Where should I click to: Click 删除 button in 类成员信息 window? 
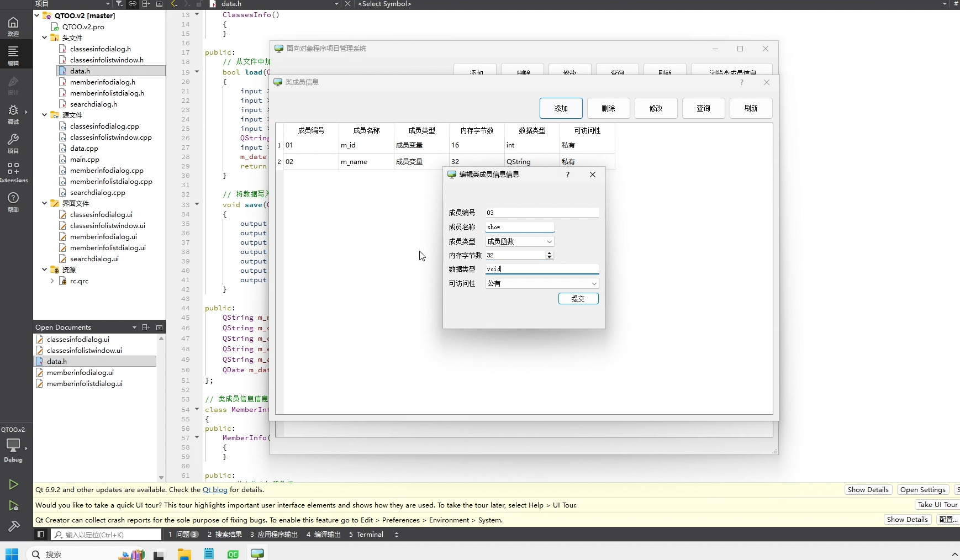pos(609,108)
